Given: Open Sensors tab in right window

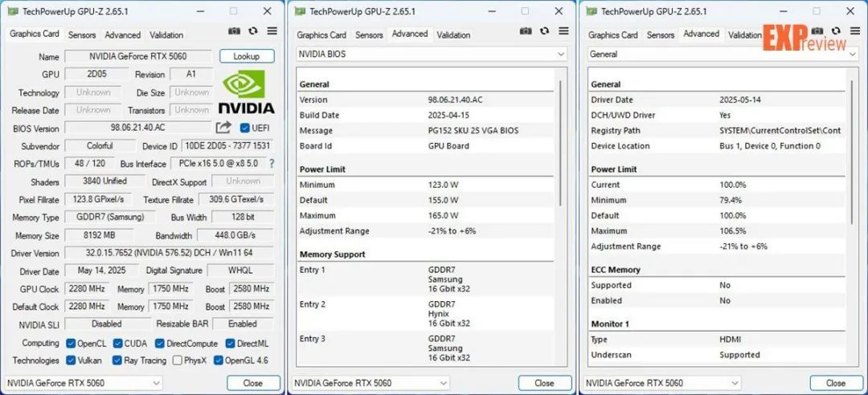Looking at the screenshot, I should (x=661, y=35).
